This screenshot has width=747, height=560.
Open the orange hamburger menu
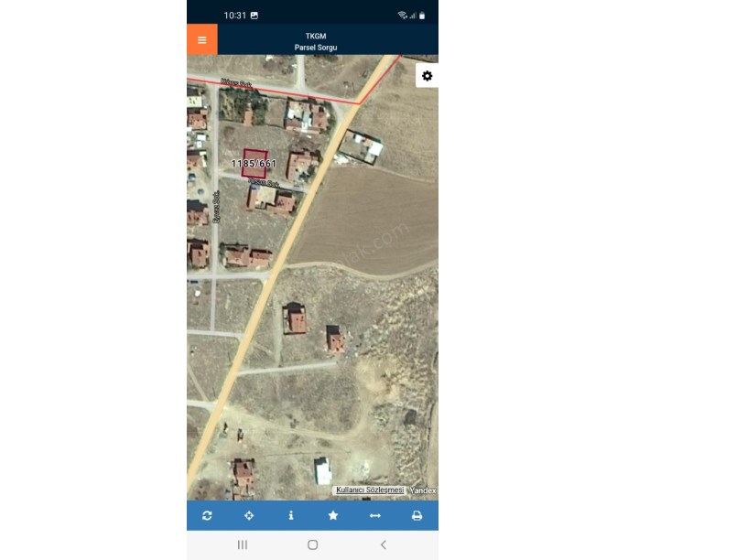(x=202, y=39)
